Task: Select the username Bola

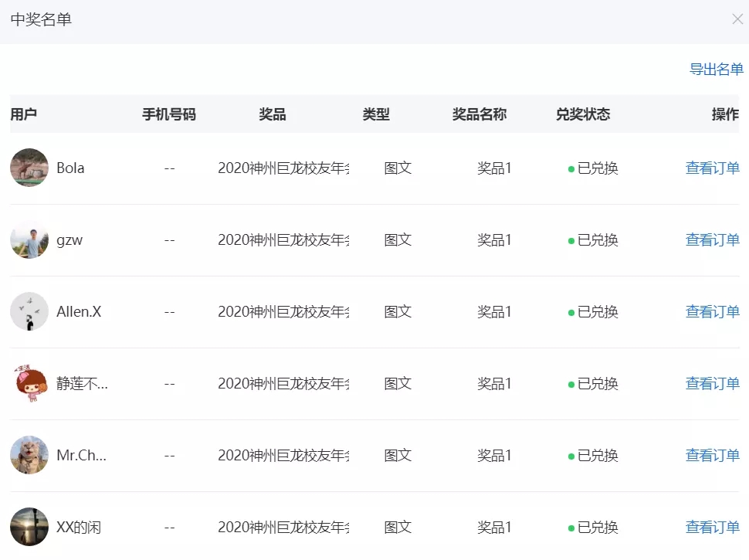Action: pos(70,168)
